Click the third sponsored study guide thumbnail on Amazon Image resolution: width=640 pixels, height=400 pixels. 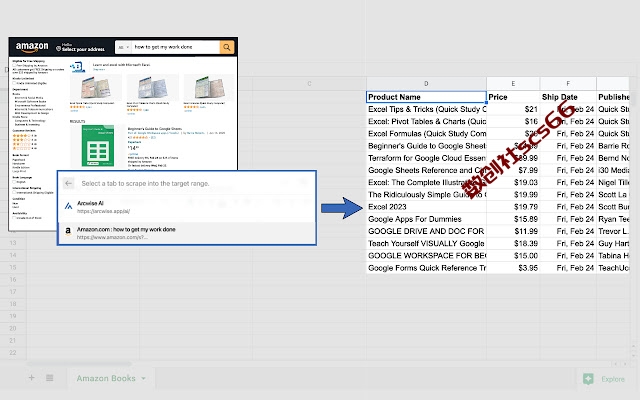pyautogui.click(x=209, y=87)
